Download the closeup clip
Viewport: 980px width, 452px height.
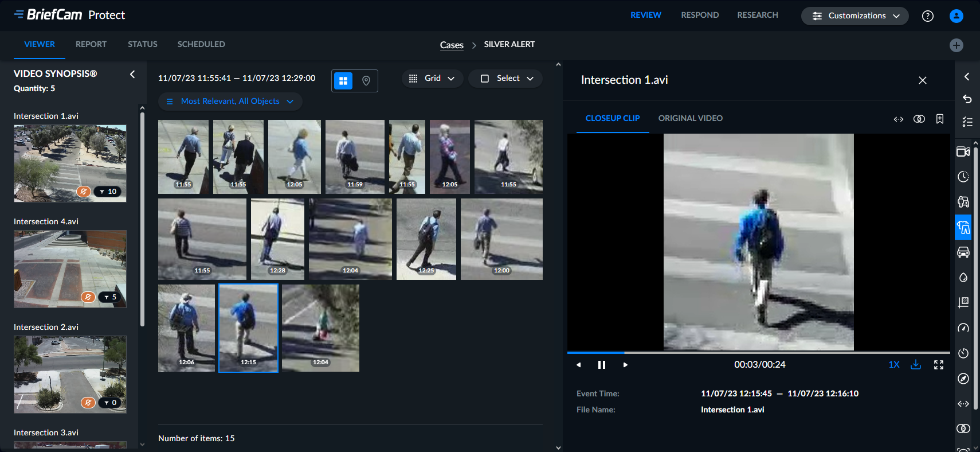click(x=916, y=365)
